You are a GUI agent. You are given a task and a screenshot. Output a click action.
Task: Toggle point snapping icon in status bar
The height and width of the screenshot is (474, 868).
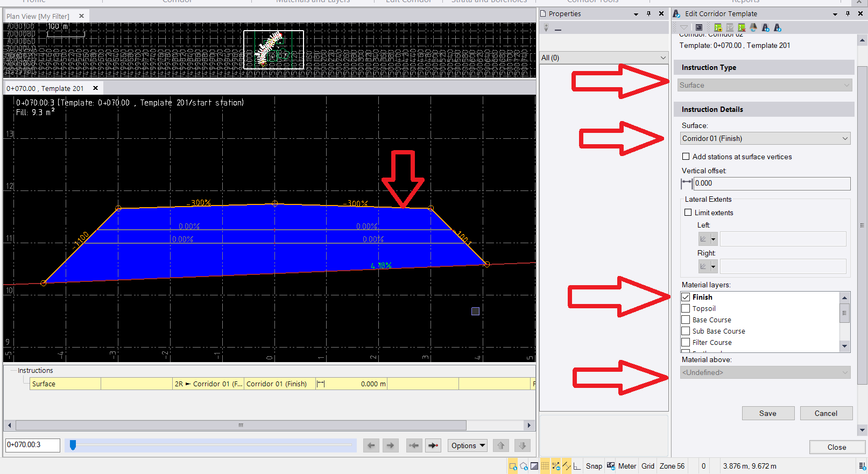pyautogui.click(x=556, y=466)
